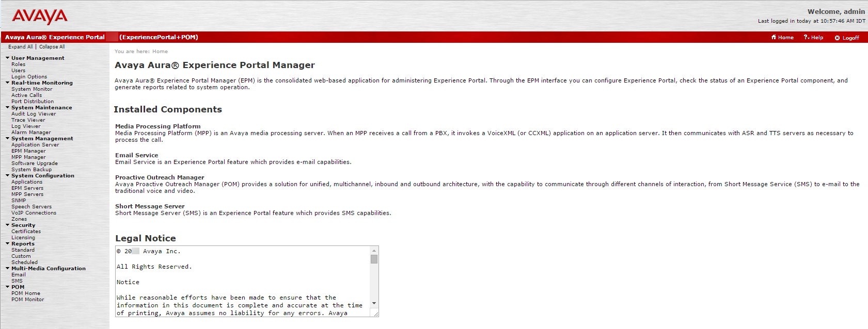Click the Home house icon
The image size is (868, 329).
pos(774,37)
